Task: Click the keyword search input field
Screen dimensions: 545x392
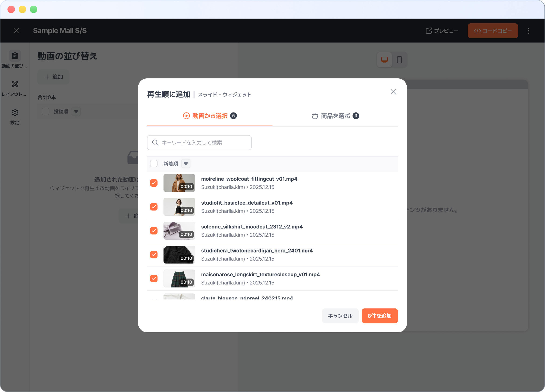Action: point(199,142)
